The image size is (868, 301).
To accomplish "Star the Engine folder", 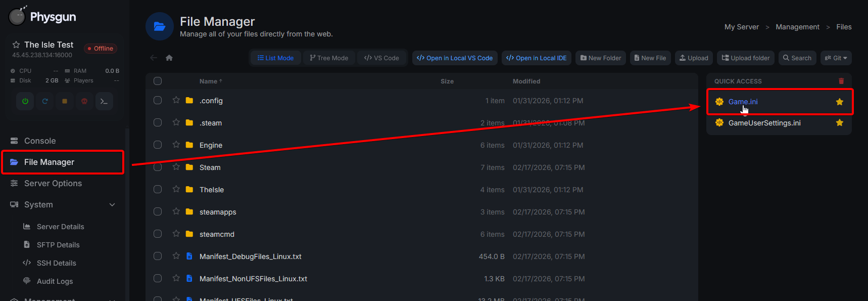I will coord(176,145).
